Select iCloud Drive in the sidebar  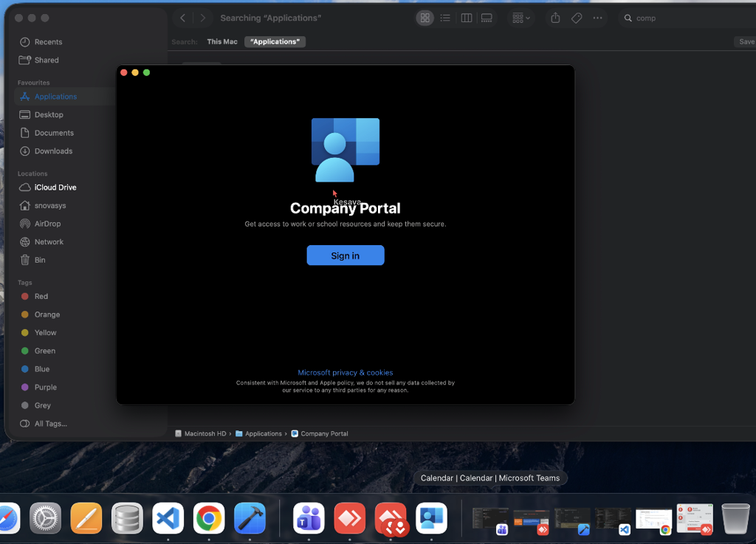(x=55, y=187)
